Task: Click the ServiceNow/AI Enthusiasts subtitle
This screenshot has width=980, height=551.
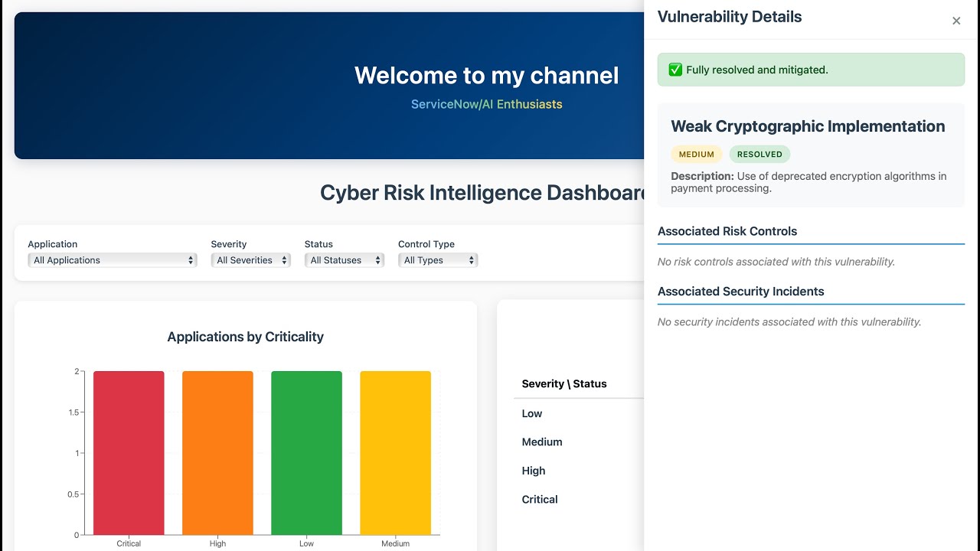Action: click(487, 104)
